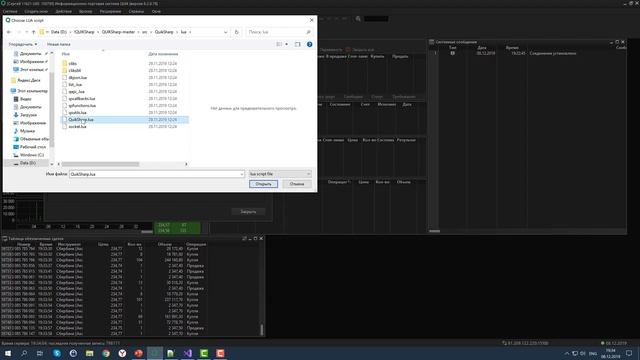Screen dimensions: 640x360
Task: Open Windows Start menu
Action: point(8,353)
